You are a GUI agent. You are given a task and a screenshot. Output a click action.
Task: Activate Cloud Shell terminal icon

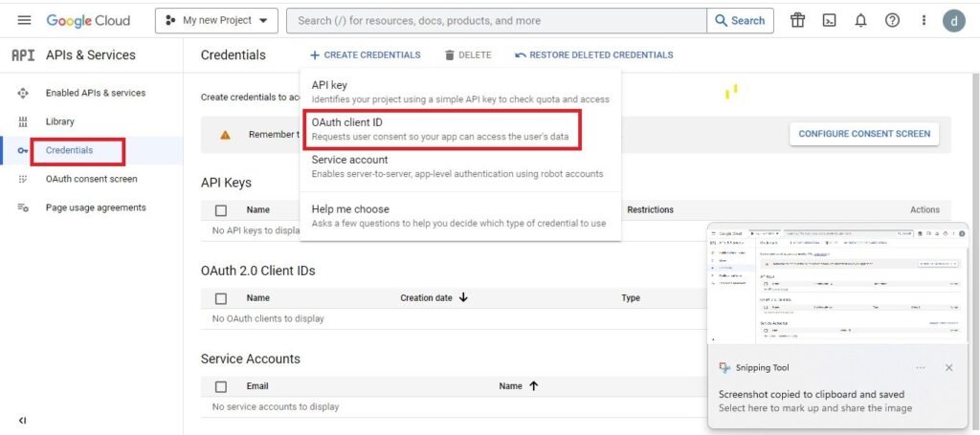pos(829,20)
